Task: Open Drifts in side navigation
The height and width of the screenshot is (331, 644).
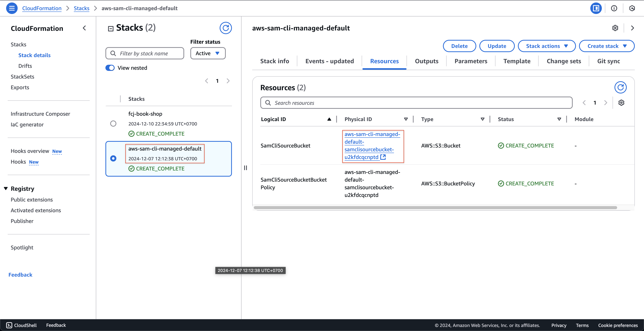Action: pyautogui.click(x=25, y=66)
